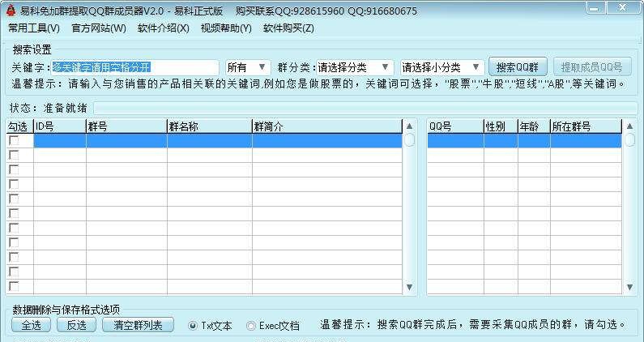Close the application window
The image size is (644, 342).
click(x=623, y=7)
